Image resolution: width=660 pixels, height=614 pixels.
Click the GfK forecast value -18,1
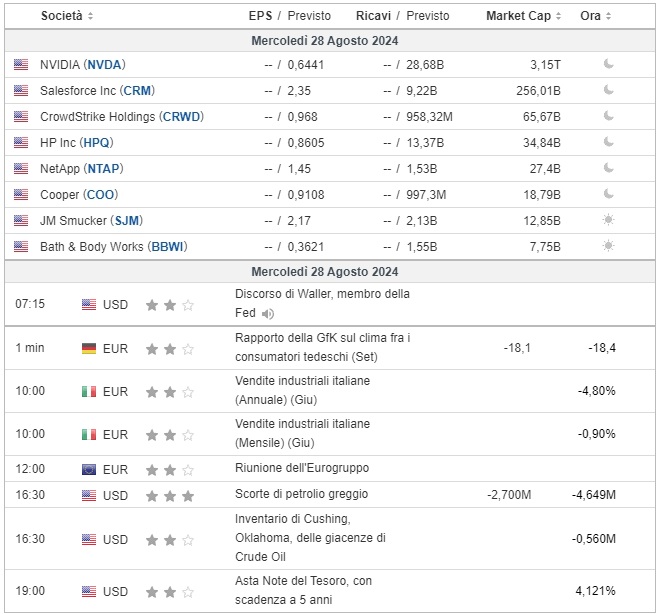coord(517,348)
